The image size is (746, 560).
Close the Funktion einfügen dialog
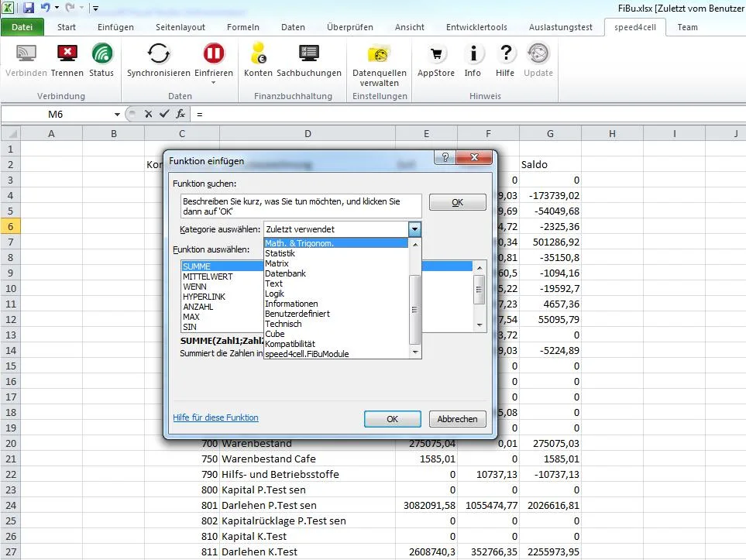click(474, 157)
